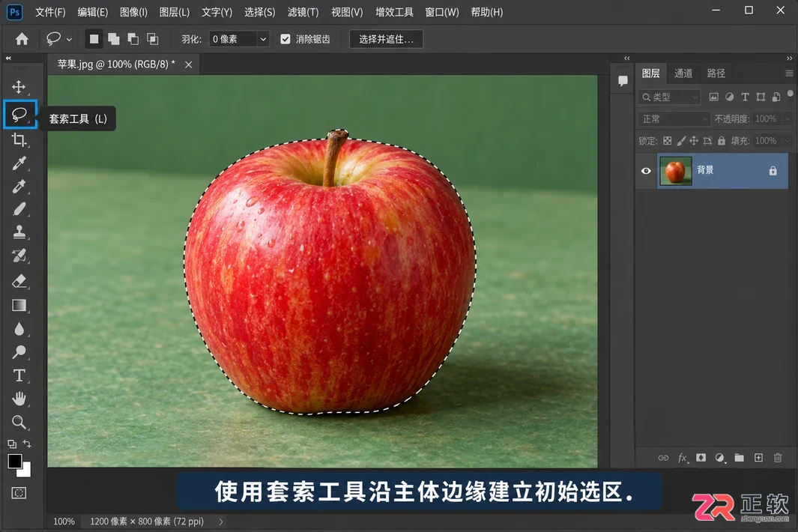Image resolution: width=798 pixels, height=532 pixels.
Task: Open the Lasso tool preset dropdown
Action: coord(69,39)
